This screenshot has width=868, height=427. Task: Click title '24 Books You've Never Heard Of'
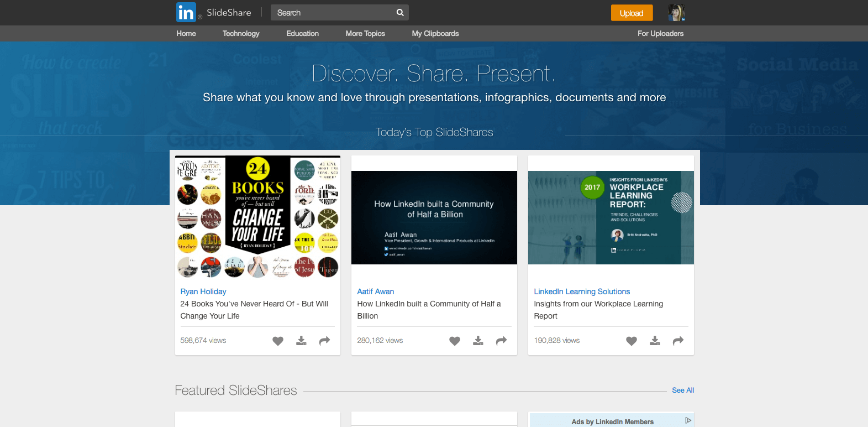click(x=254, y=310)
